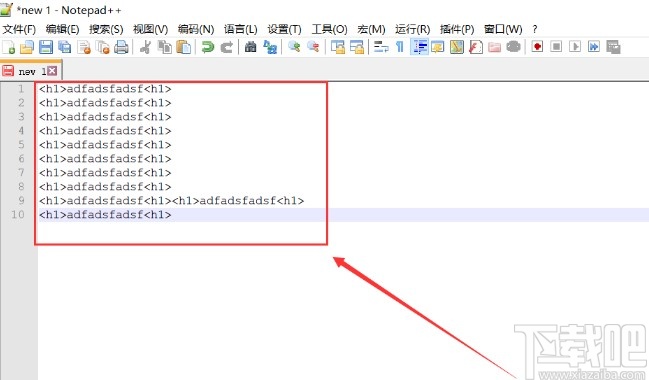
Task: Open the 编辑(E) menu
Action: 62,29
